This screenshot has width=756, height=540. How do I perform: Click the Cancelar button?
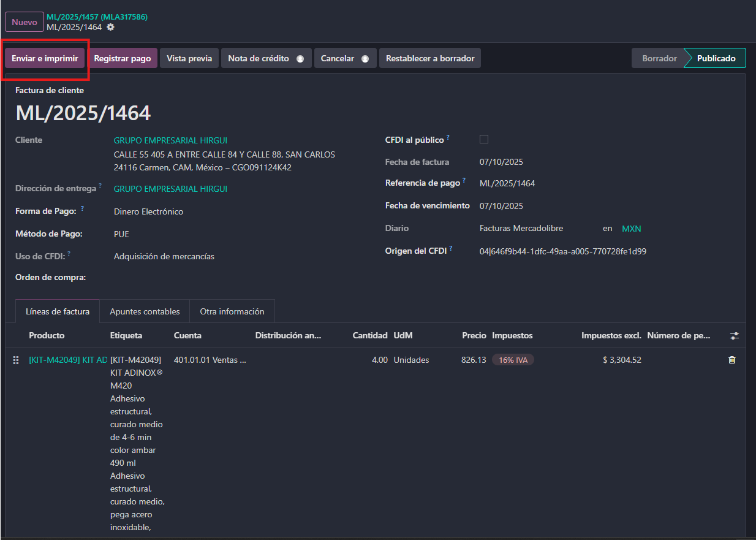[344, 58]
